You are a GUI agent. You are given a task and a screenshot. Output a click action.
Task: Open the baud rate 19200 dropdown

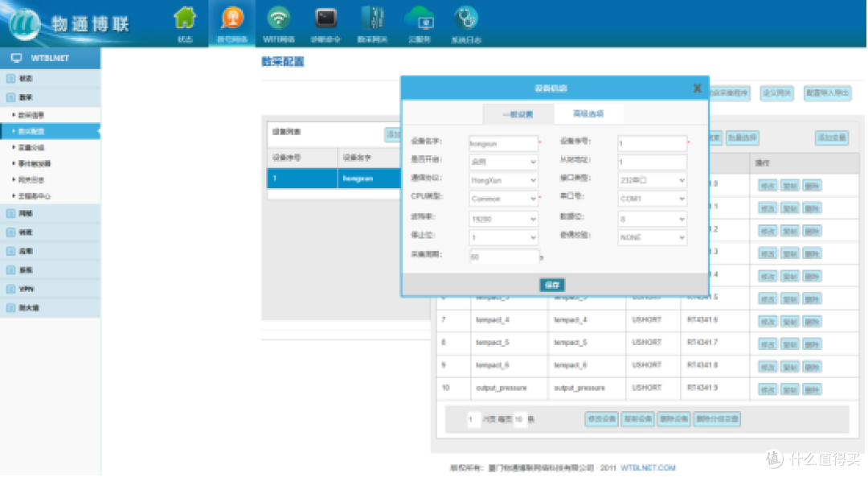tap(503, 219)
